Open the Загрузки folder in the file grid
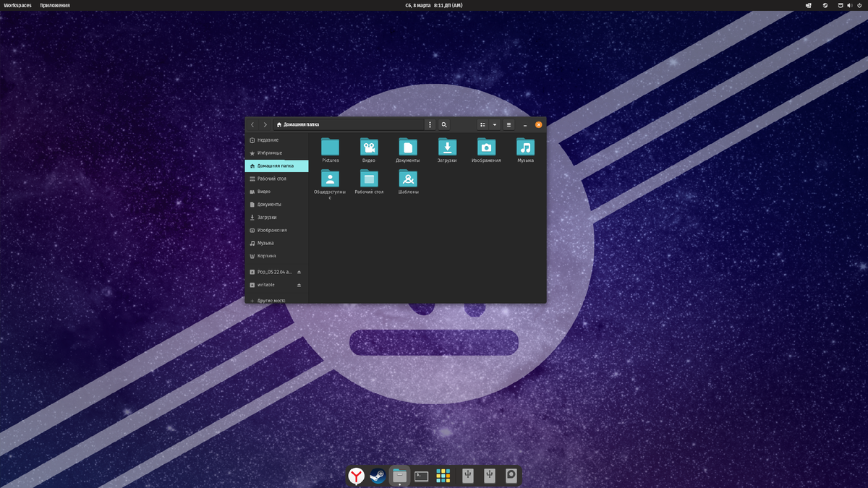The image size is (868, 488). (447, 150)
